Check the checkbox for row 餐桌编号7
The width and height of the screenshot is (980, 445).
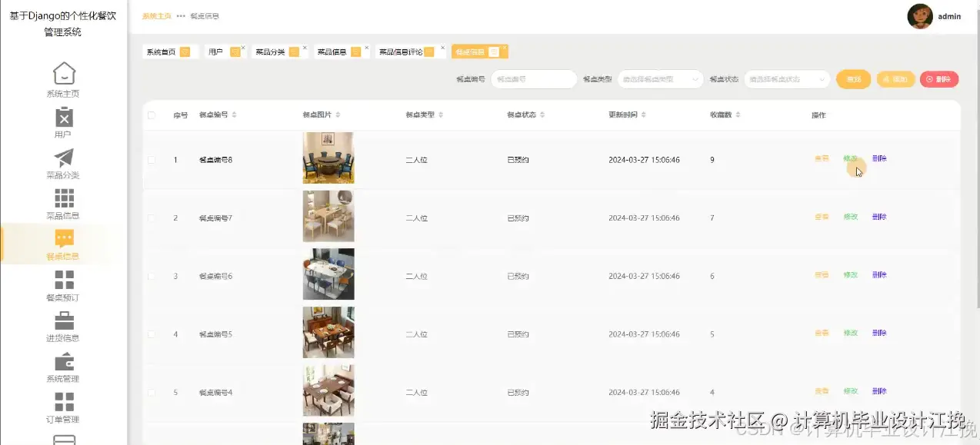[x=152, y=218]
